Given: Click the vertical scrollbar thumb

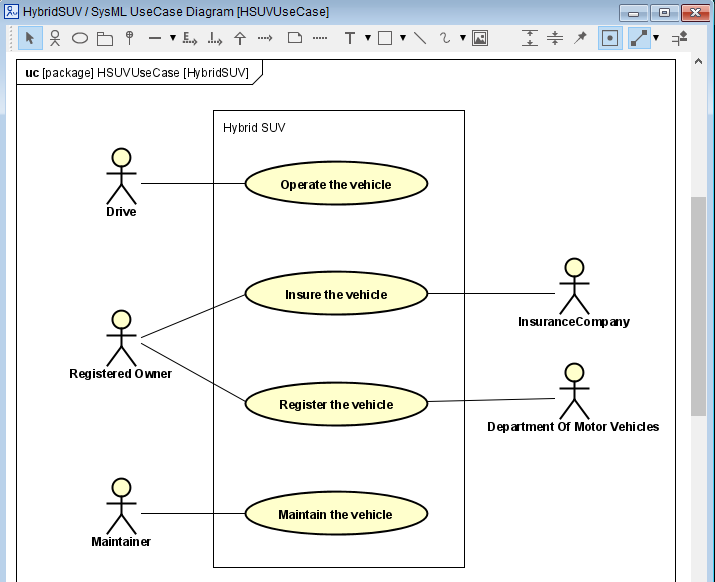Looking at the screenshot, I should pos(698,306).
